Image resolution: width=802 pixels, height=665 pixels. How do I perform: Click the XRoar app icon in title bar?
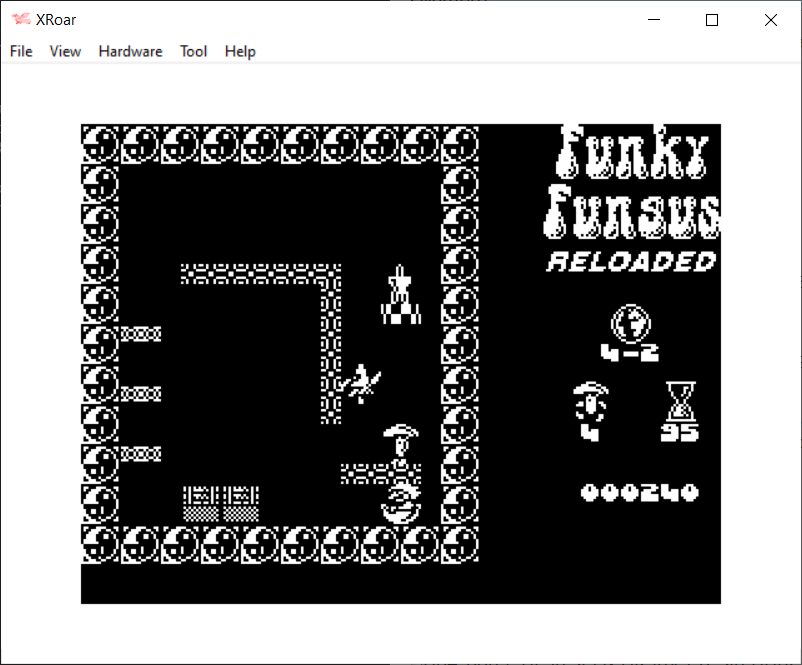pyautogui.click(x=20, y=20)
